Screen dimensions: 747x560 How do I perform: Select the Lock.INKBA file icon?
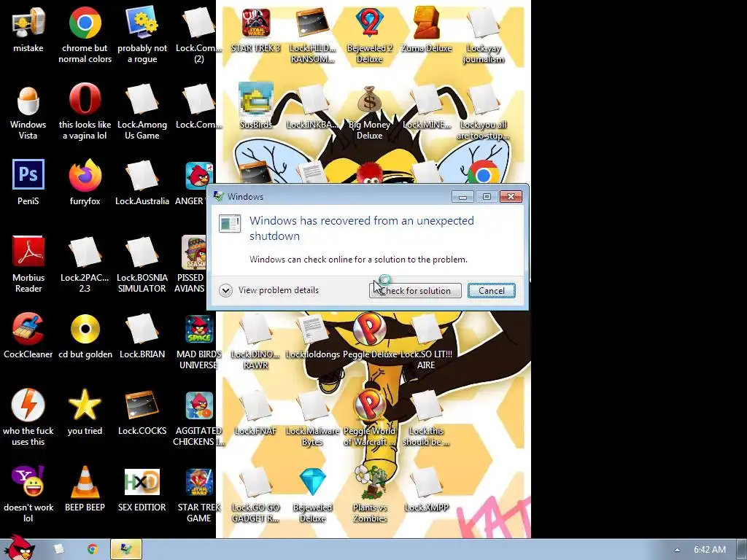(312, 99)
